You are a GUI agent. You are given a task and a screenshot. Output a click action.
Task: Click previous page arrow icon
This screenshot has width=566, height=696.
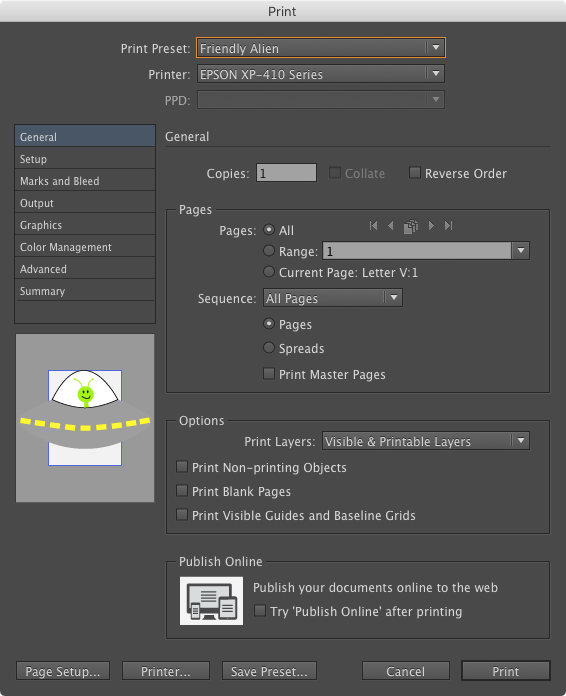point(391,225)
